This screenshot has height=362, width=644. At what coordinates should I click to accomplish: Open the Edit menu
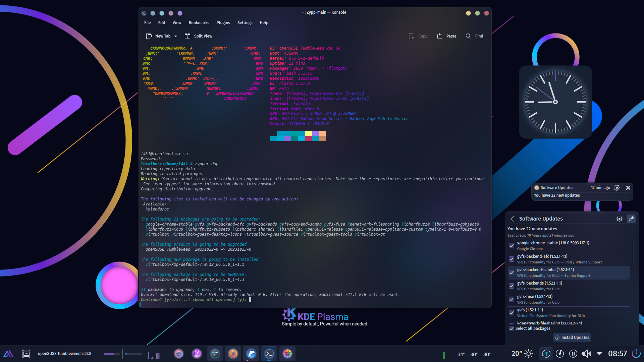(162, 23)
